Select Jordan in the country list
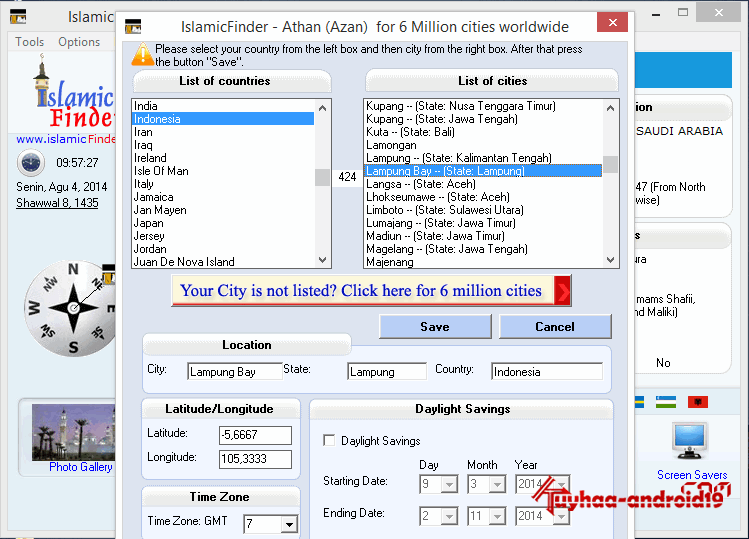Image resolution: width=749 pixels, height=539 pixels. (x=223, y=249)
